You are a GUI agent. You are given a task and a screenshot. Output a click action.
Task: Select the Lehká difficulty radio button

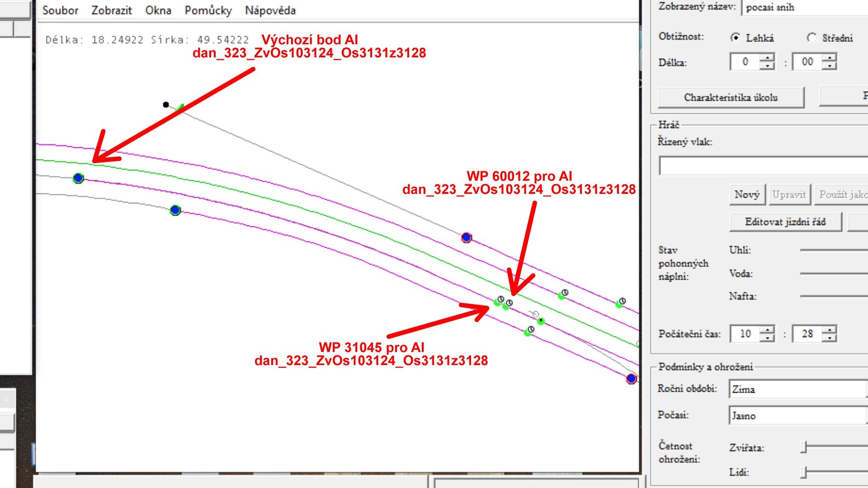point(735,38)
